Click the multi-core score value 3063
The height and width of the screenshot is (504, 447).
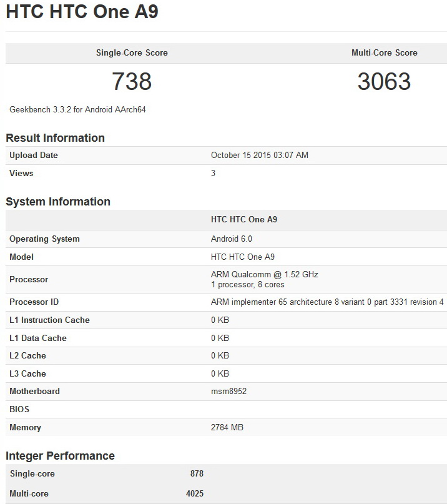[x=385, y=81]
